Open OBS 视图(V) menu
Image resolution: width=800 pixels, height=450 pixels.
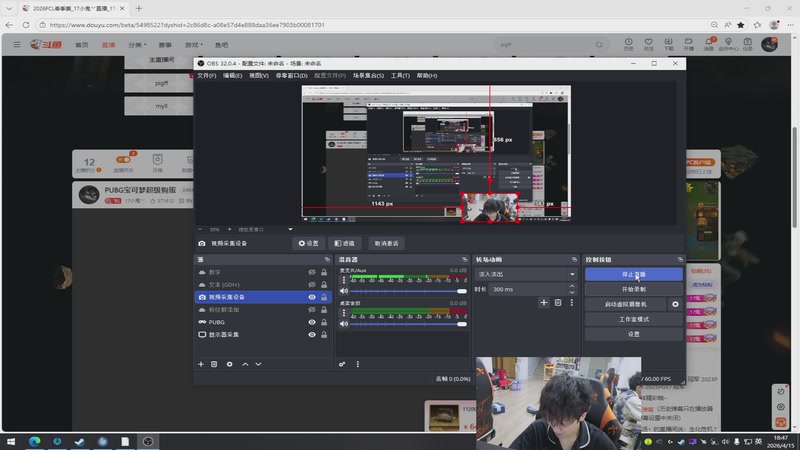[259, 76]
